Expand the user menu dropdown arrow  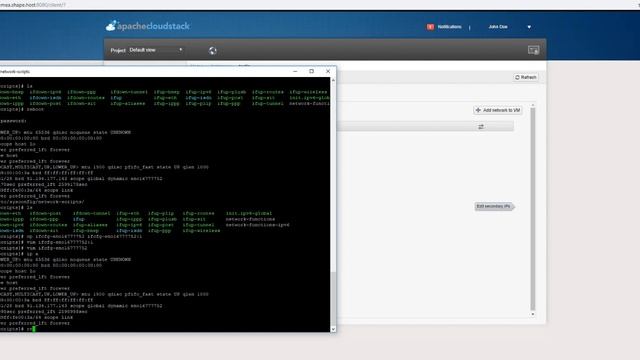(x=529, y=27)
